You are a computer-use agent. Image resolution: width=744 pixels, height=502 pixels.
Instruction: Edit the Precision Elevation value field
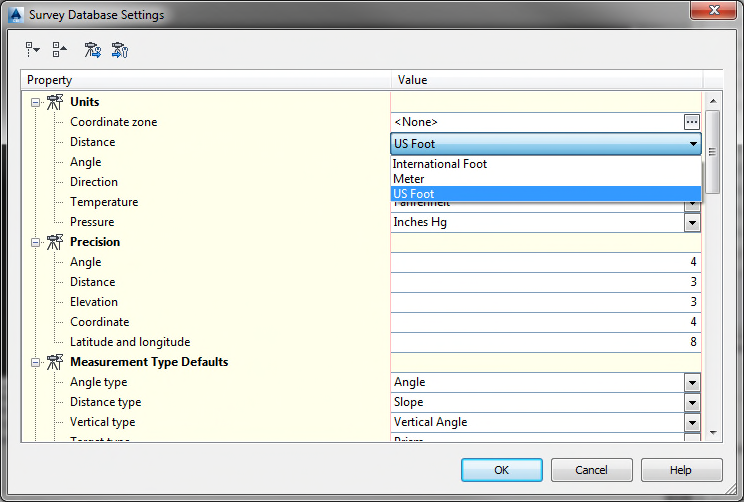point(546,302)
